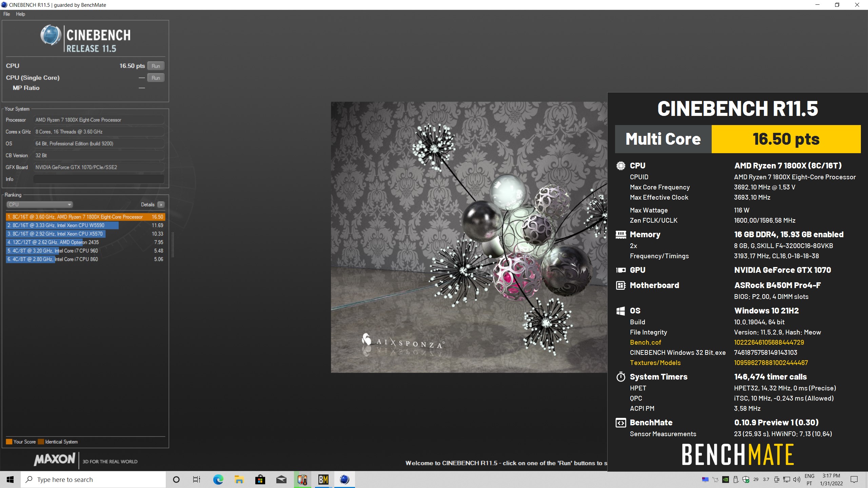Switch to Cinebench taskbar icon
Image resolution: width=868 pixels, height=488 pixels.
click(x=344, y=480)
